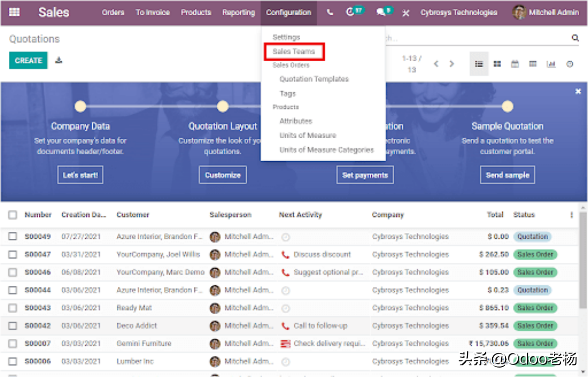Open the activities clock icon
The image size is (588, 377).
[349, 12]
